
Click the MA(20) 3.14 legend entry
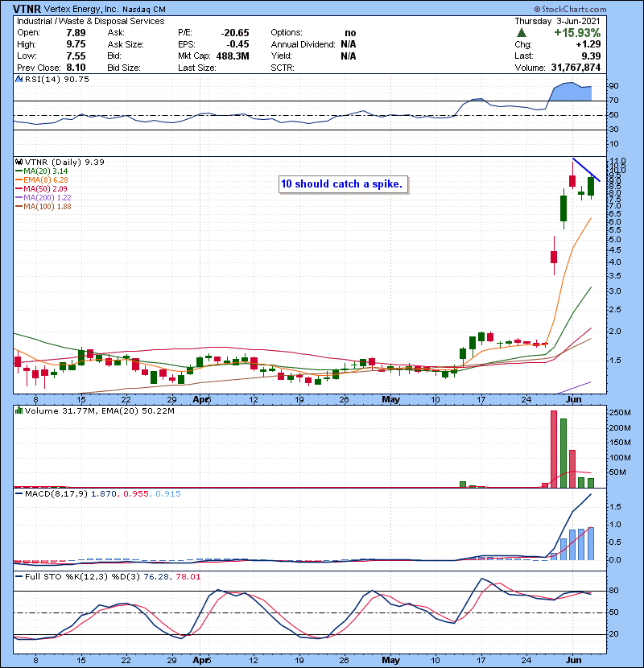coord(41,171)
